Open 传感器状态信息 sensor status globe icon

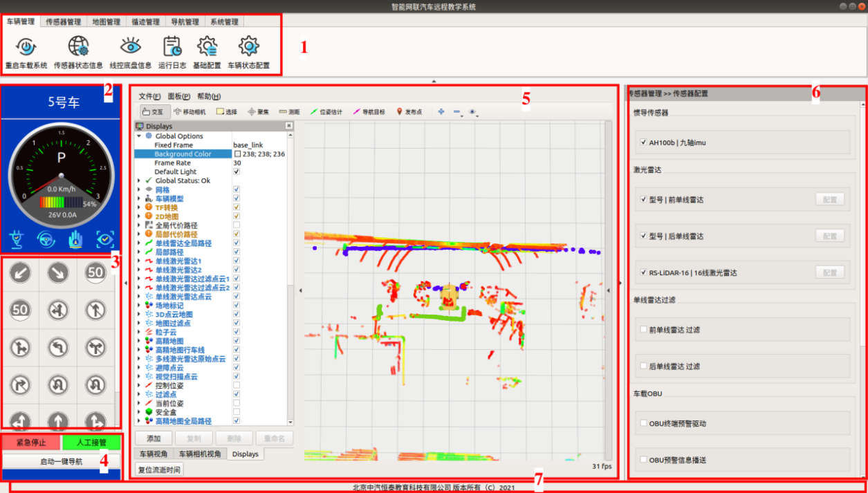click(78, 47)
